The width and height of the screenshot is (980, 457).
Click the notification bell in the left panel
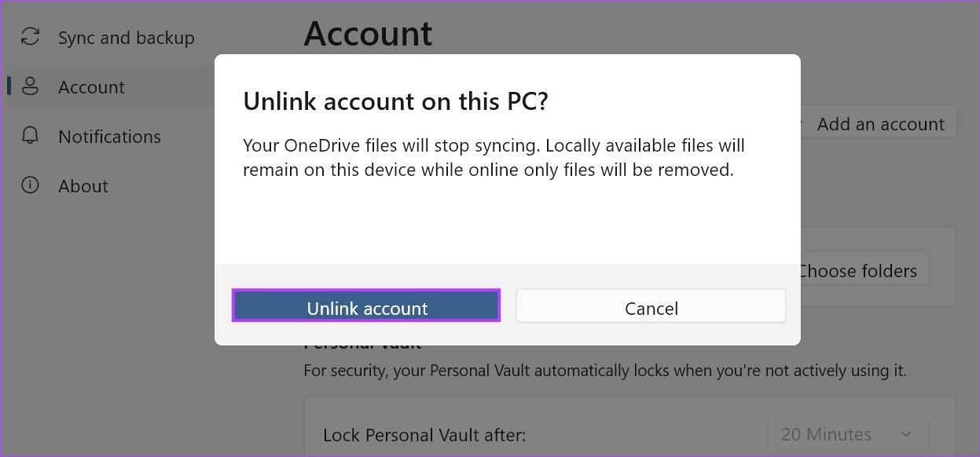30,136
